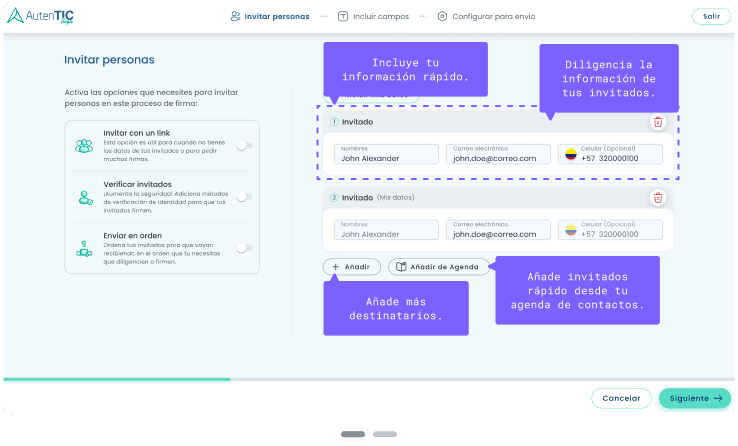Delete the first Invitado card with trash icon
Screen dimensions: 738x446
[657, 122]
